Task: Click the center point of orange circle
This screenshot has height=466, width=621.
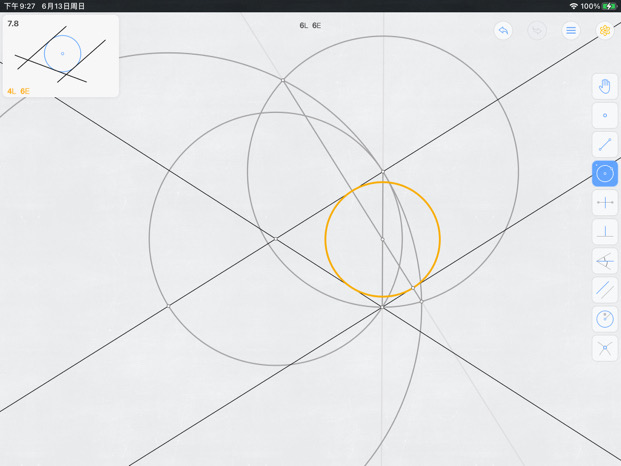Action: pyautogui.click(x=382, y=239)
